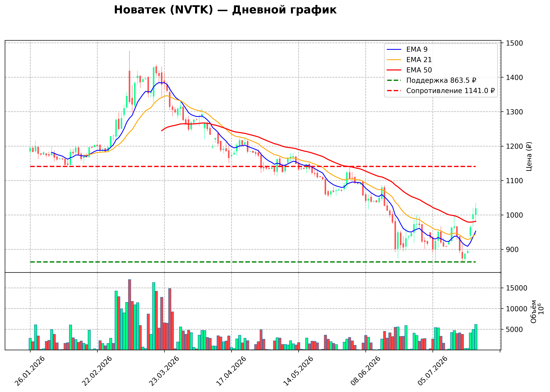
Task: Click the last green candlestick on the right
Action: click(476, 212)
